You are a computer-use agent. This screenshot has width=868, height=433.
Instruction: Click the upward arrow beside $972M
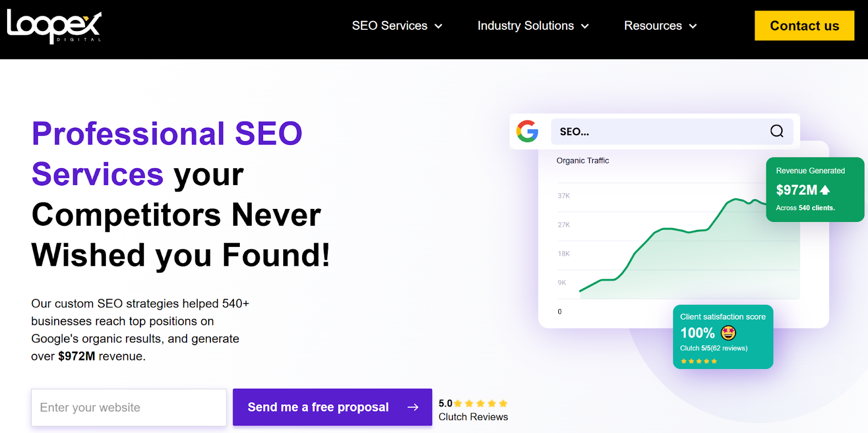point(825,190)
